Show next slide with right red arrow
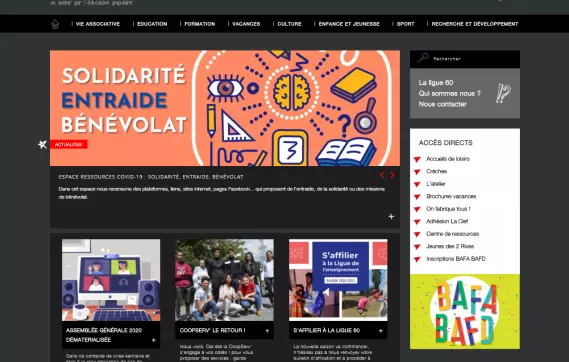569x362 pixels. [x=392, y=175]
